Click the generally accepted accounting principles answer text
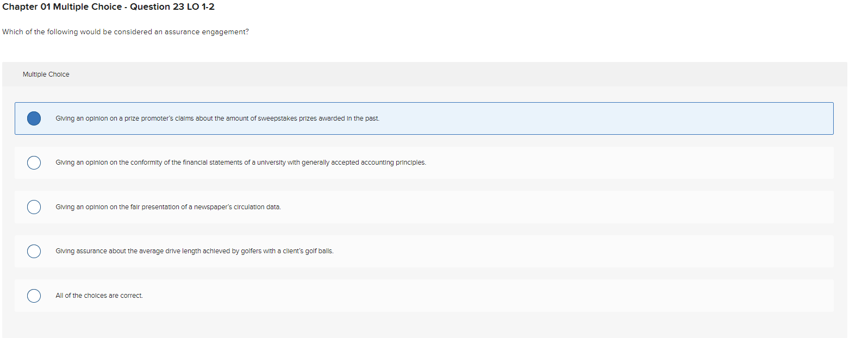868x338 pixels. pos(241,162)
